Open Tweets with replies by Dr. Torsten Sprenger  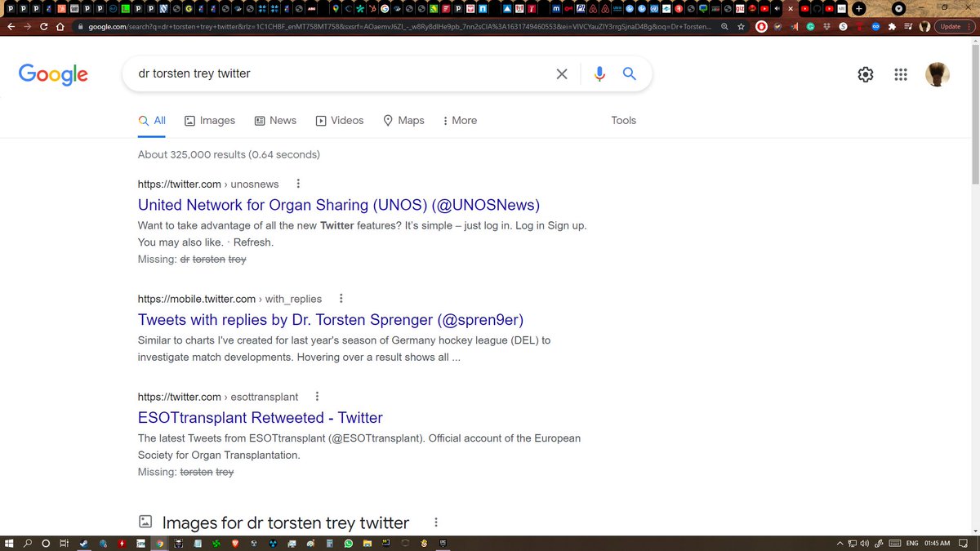[331, 319]
